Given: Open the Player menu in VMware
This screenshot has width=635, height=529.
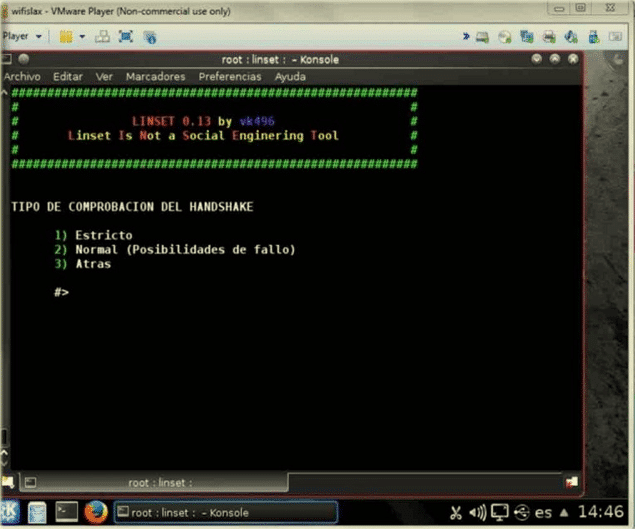Looking at the screenshot, I should (21, 36).
